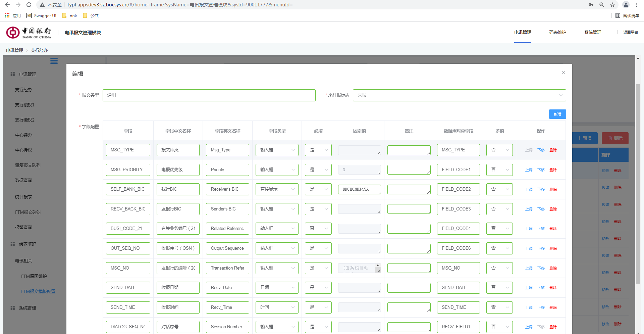
Task: Select 支行经办 in the sidebar
Action: [x=23, y=90]
